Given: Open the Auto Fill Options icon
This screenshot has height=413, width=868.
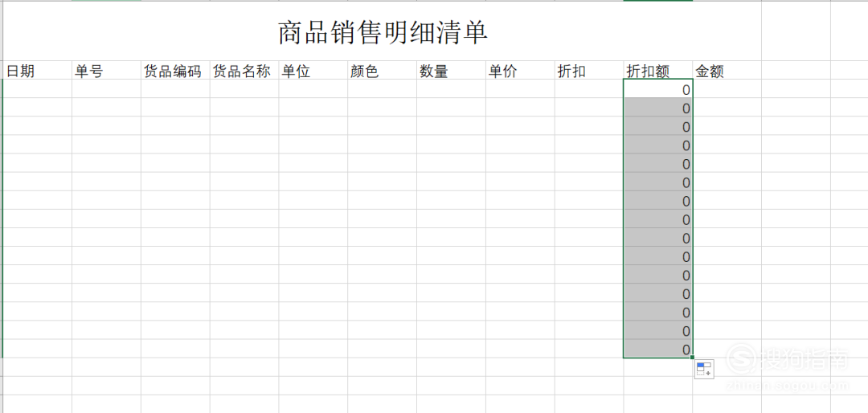Looking at the screenshot, I should (704, 370).
